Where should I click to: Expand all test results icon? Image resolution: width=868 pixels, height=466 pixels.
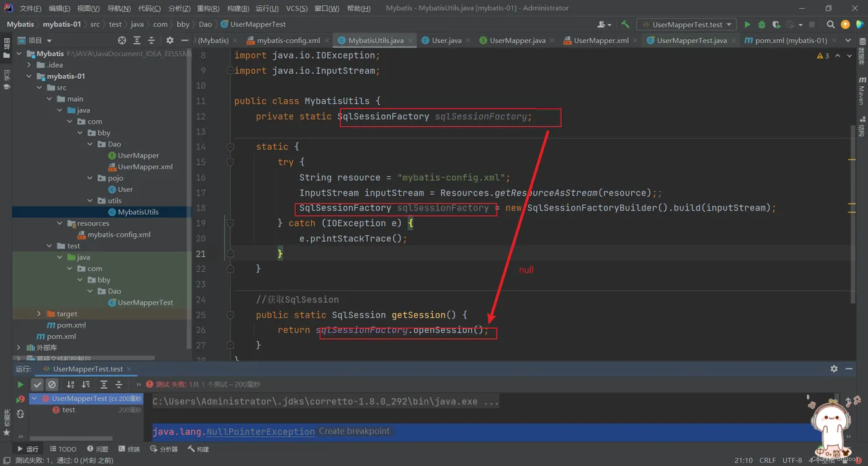(x=104, y=385)
